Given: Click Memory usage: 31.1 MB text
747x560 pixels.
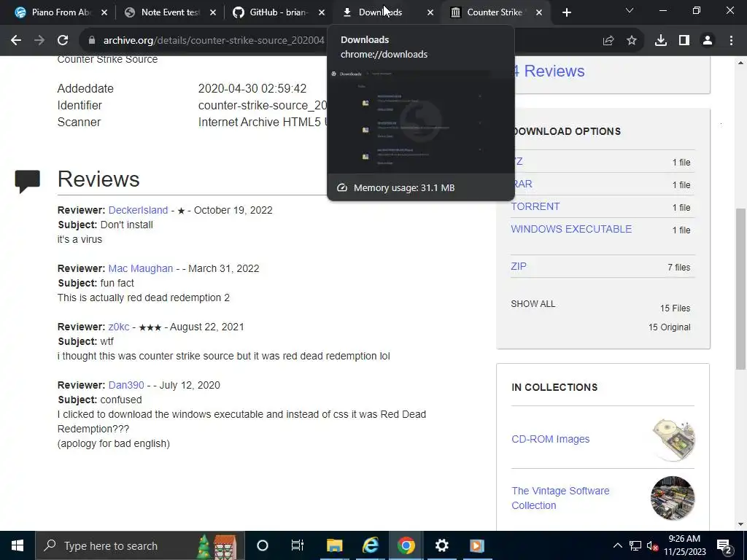Looking at the screenshot, I should point(404,187).
